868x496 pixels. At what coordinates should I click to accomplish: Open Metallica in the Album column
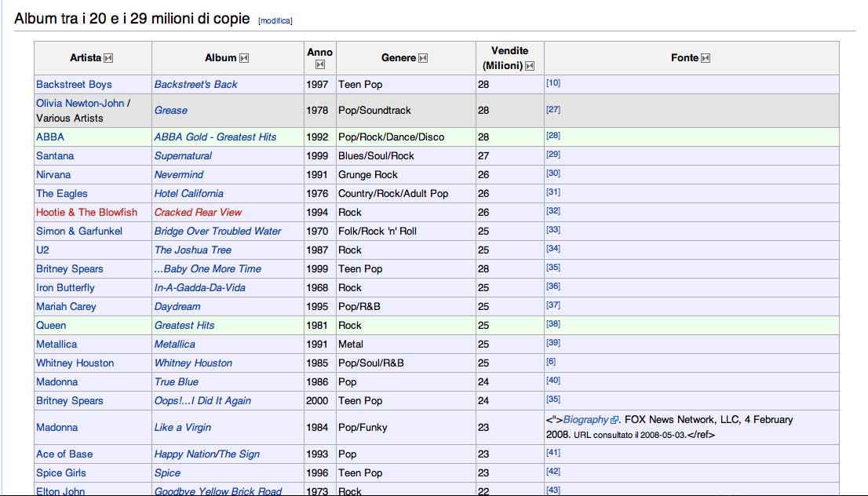[174, 344]
